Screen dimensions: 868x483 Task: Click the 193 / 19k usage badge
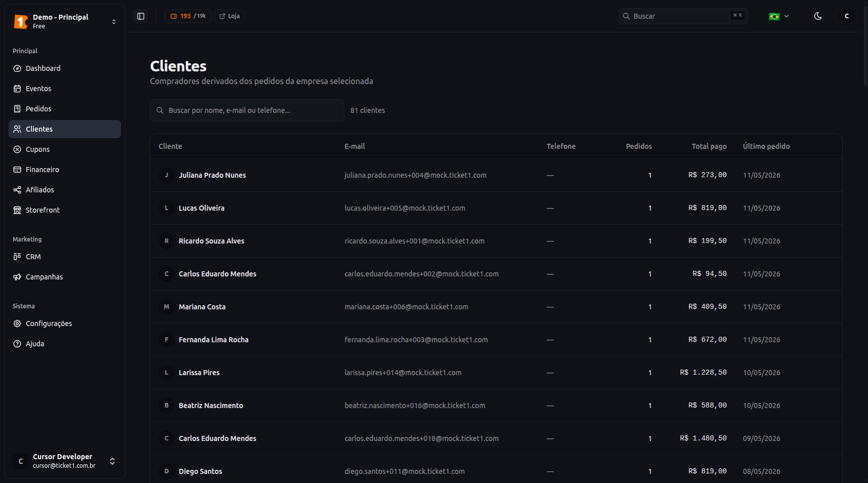point(188,16)
